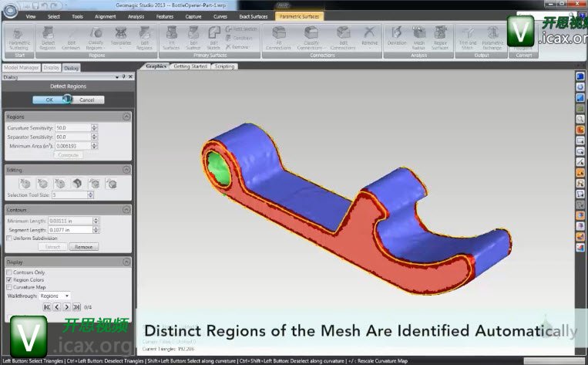Switch to the Getting Started tab
Viewport: 588px width, 365px height.
click(x=190, y=66)
